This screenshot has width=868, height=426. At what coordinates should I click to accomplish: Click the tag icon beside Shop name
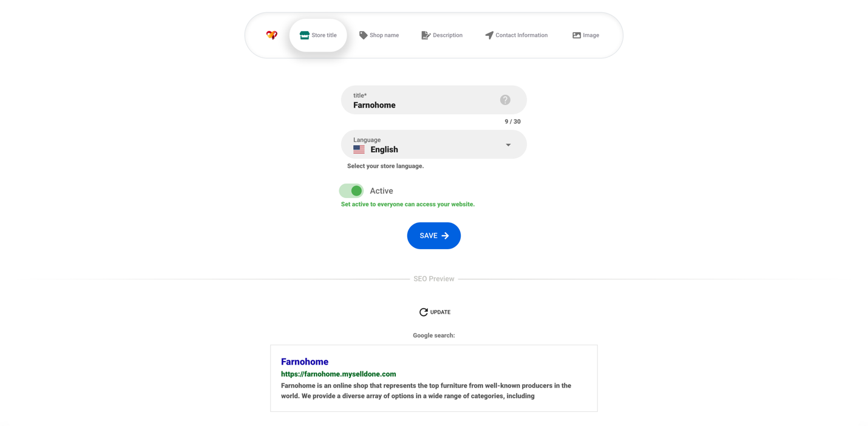click(x=363, y=35)
